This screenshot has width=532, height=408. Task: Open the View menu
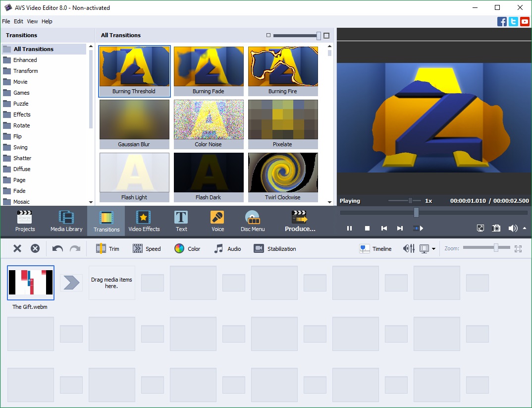[32, 21]
